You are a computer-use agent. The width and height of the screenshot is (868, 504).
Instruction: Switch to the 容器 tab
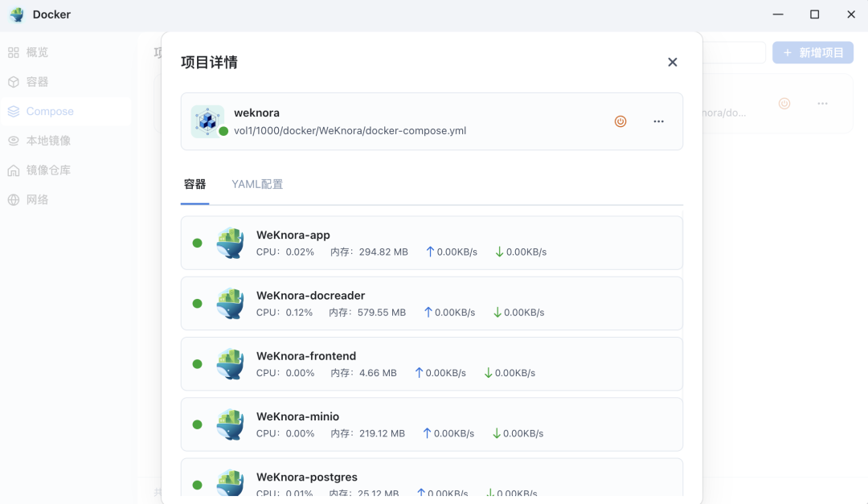(194, 184)
